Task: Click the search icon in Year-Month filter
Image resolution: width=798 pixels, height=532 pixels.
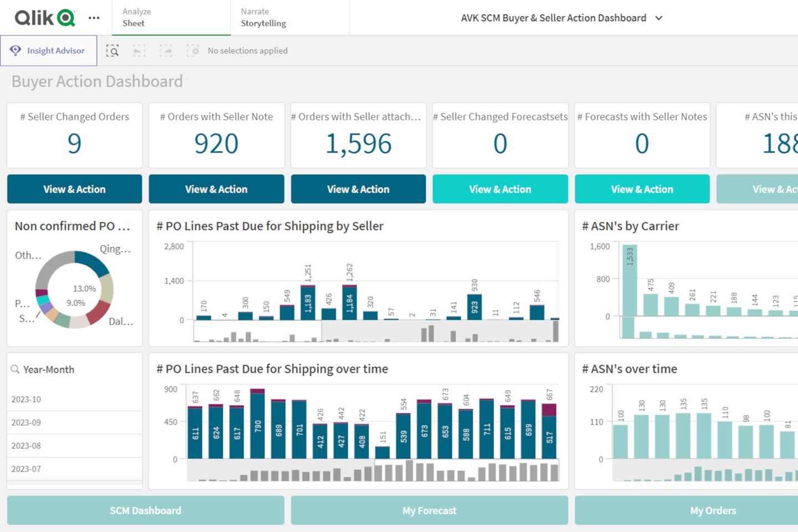Action: coord(16,369)
